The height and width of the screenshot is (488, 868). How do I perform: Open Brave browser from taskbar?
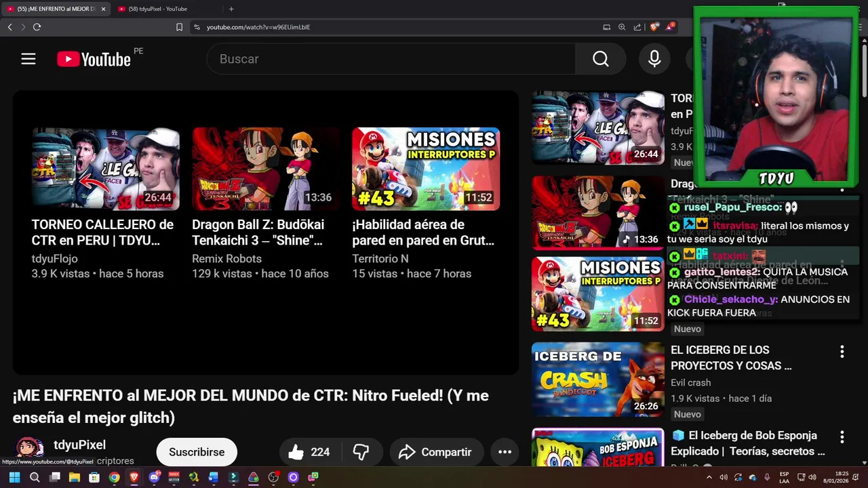pos(134,477)
